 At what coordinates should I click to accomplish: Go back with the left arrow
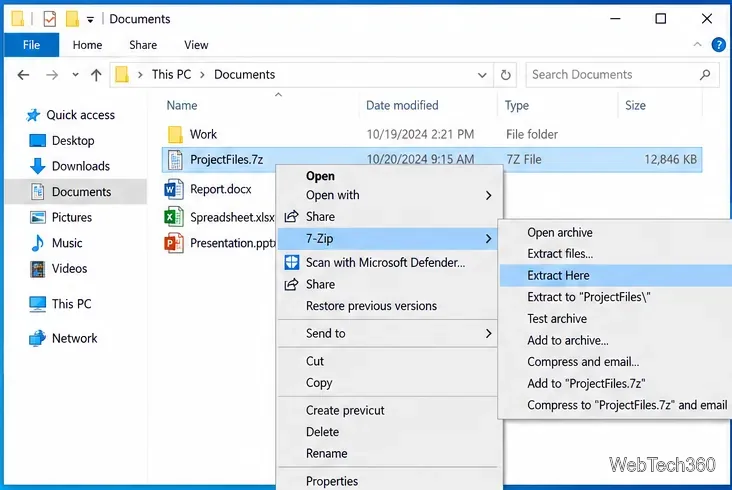23,75
